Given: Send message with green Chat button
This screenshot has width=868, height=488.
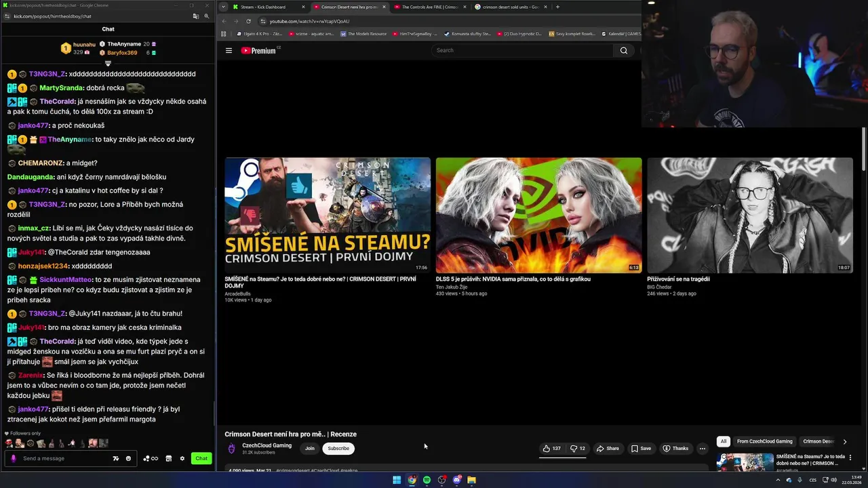Looking at the screenshot, I should [201, 459].
